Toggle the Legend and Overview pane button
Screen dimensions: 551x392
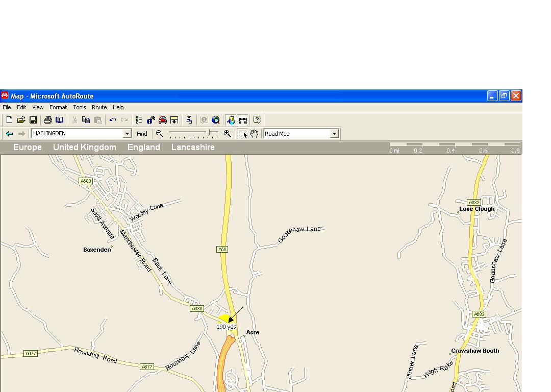[x=231, y=120]
